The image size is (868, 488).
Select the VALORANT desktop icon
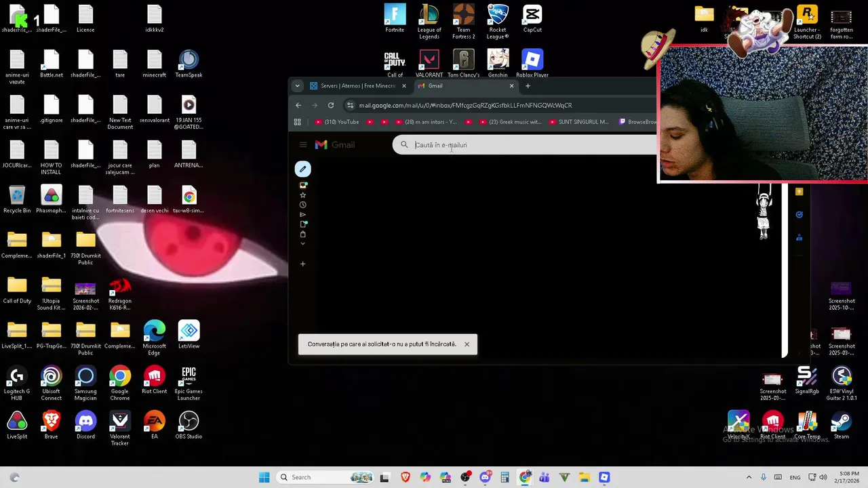429,64
